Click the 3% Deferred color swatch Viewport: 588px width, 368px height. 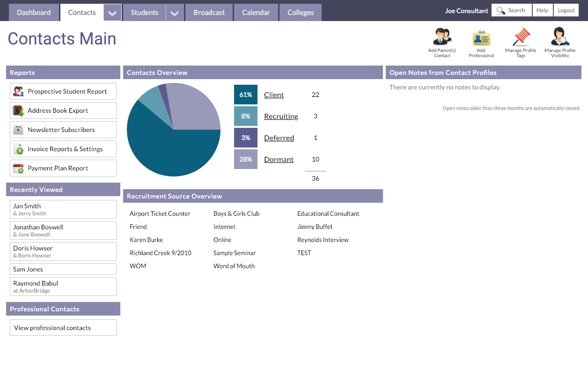point(246,138)
